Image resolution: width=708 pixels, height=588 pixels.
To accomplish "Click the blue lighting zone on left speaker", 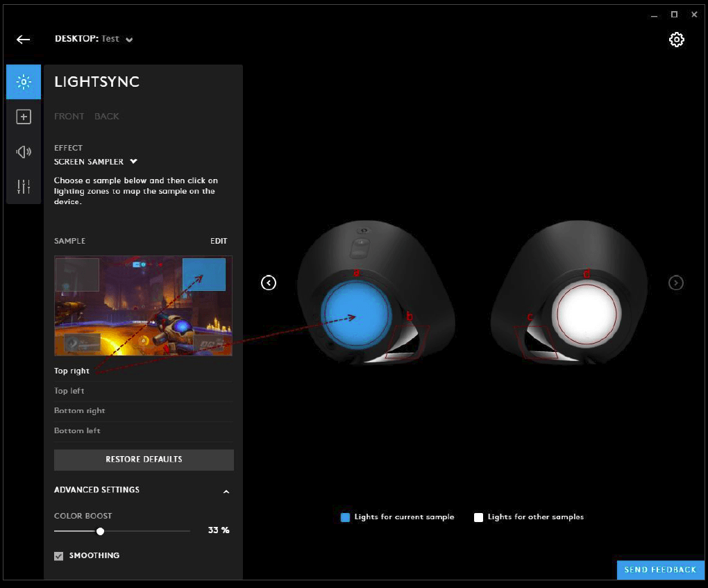I will [355, 316].
